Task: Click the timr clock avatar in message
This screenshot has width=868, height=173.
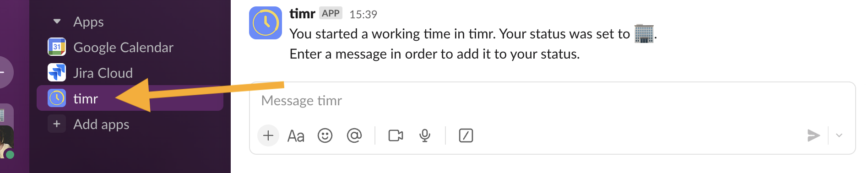Action: click(266, 23)
